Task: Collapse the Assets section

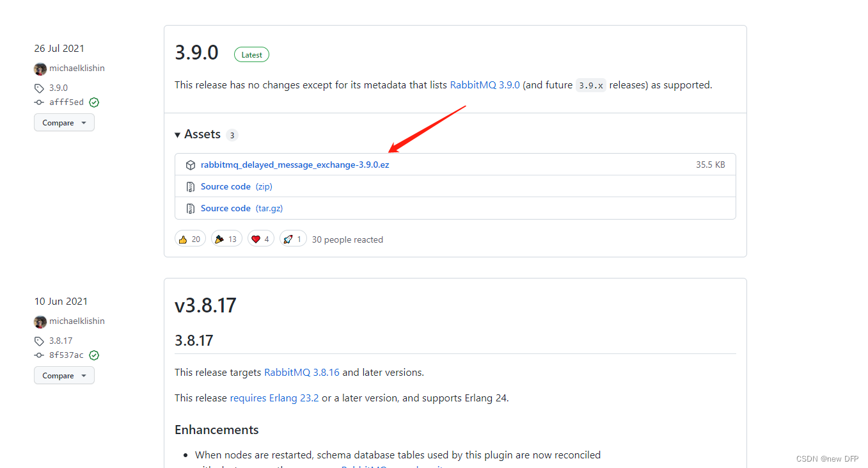Action: (198, 134)
